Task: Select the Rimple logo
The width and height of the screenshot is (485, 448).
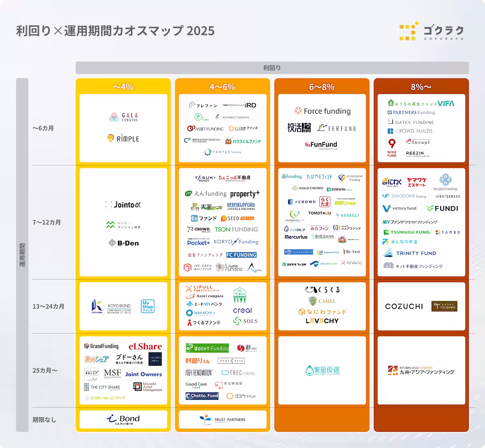Action: pos(123,139)
